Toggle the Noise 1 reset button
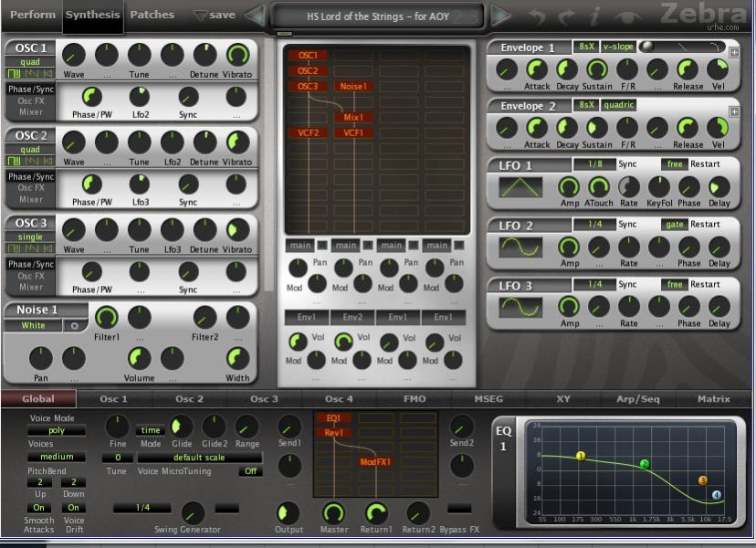This screenshot has height=548, width=756. (75, 326)
